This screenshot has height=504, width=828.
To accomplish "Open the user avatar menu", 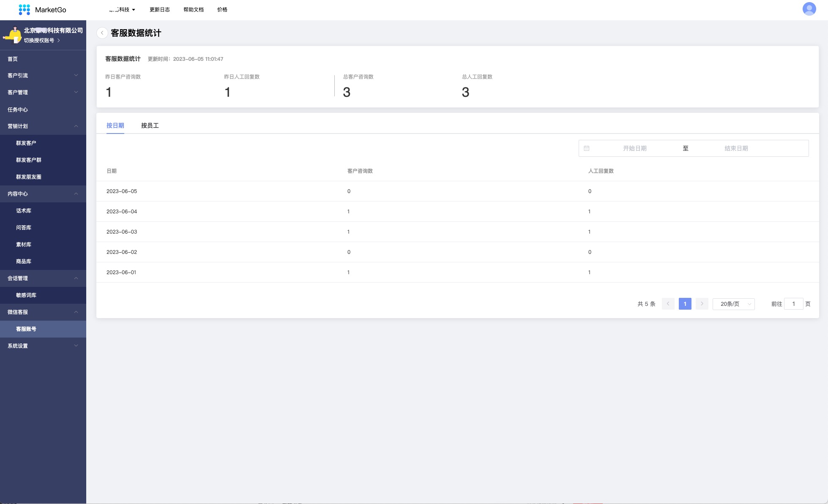I will (809, 9).
